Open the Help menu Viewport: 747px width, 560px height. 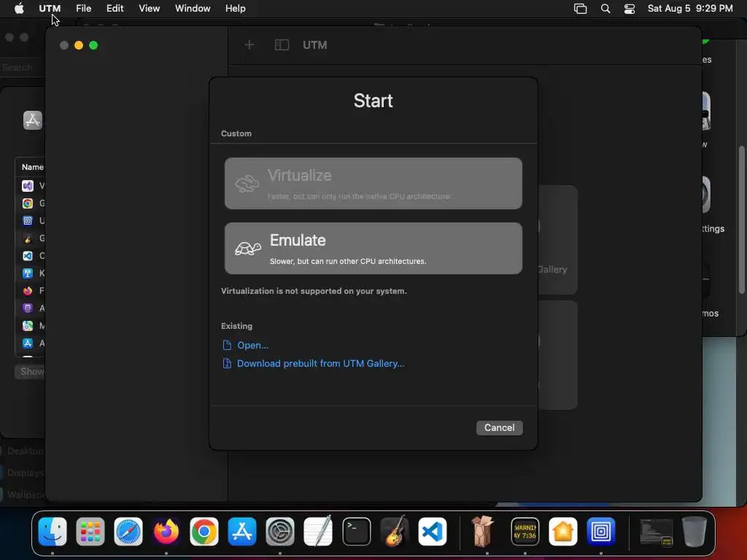(236, 9)
